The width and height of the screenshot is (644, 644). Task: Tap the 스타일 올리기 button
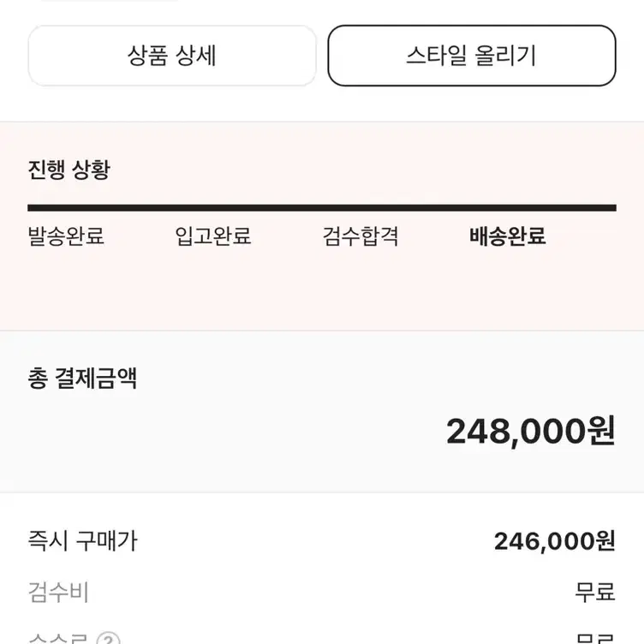click(472, 56)
